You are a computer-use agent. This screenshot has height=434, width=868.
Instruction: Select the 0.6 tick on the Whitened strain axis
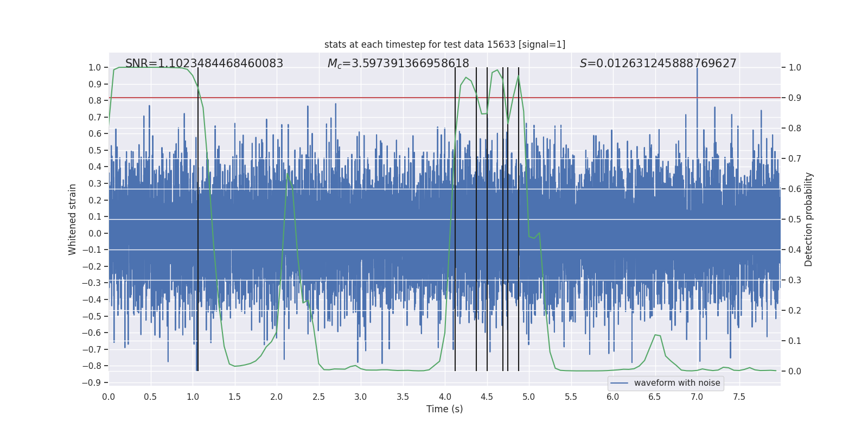pos(95,134)
